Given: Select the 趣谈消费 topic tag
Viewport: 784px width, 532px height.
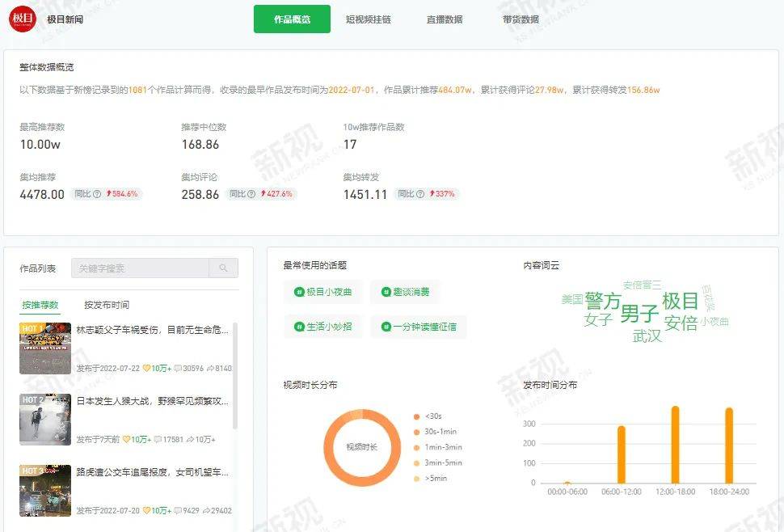Looking at the screenshot, I should click(x=406, y=292).
